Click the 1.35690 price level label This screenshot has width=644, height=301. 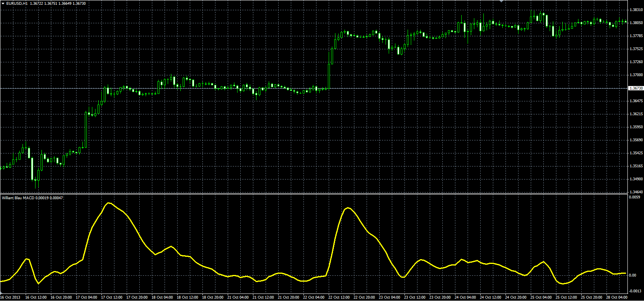[x=636, y=140]
